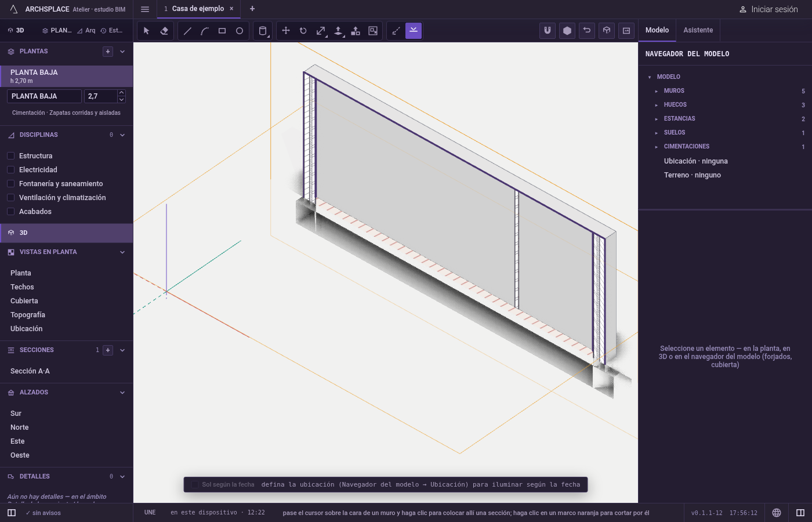Select the rectangle drawing tool
The width and height of the screenshot is (812, 522).
(x=222, y=31)
